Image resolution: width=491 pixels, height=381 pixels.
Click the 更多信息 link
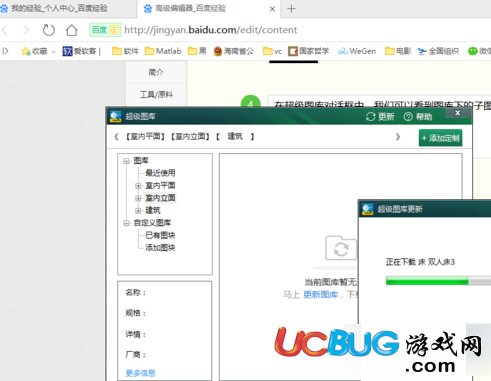coord(140,373)
